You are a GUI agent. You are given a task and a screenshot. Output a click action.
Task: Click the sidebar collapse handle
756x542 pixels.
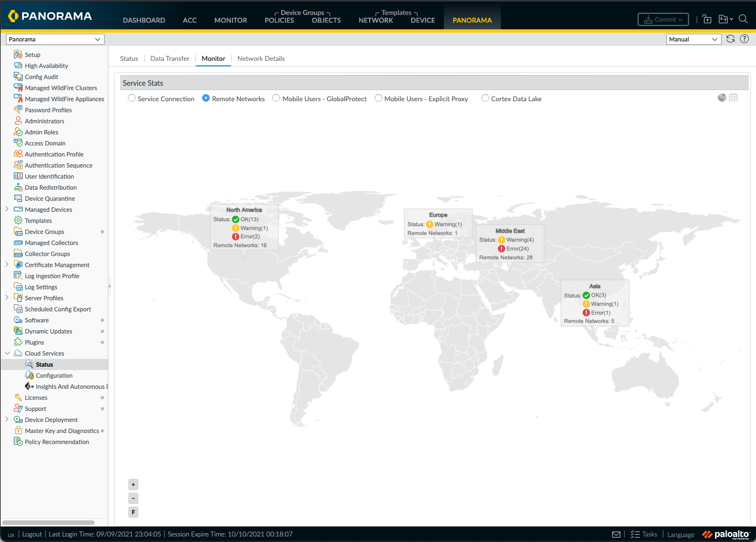point(110,286)
